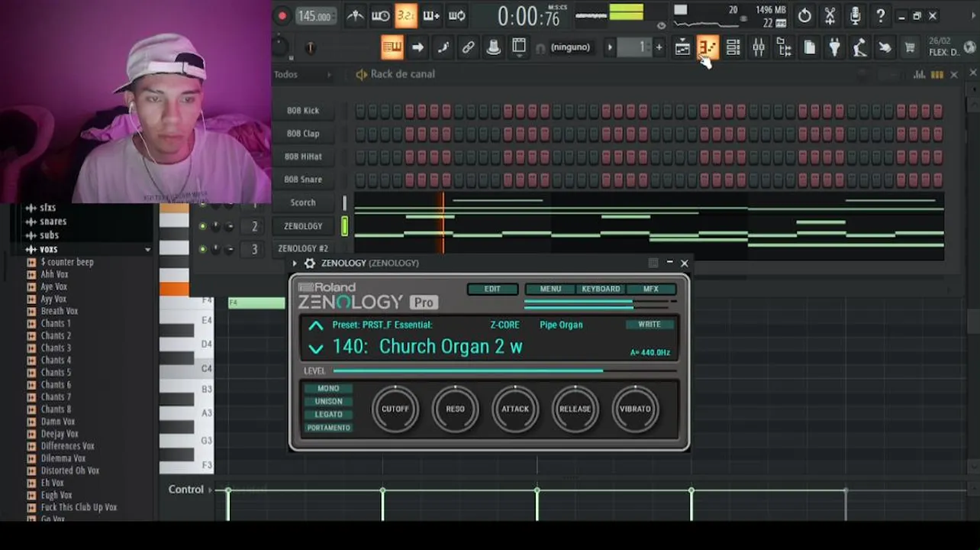Open the Playlist view icon
Image resolution: width=980 pixels, height=550 pixels.
[682, 47]
